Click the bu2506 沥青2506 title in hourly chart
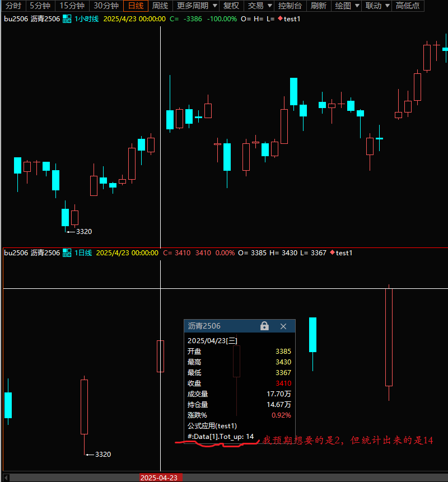 coord(32,19)
